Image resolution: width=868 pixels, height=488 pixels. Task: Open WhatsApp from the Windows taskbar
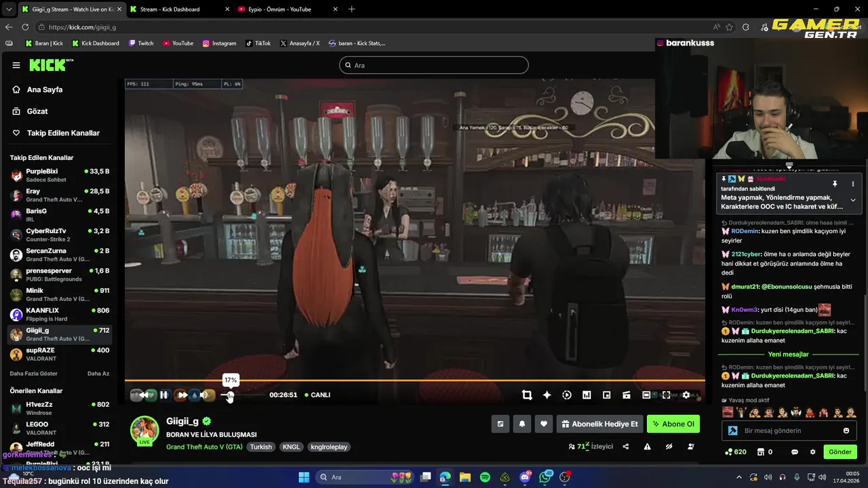coord(545,477)
